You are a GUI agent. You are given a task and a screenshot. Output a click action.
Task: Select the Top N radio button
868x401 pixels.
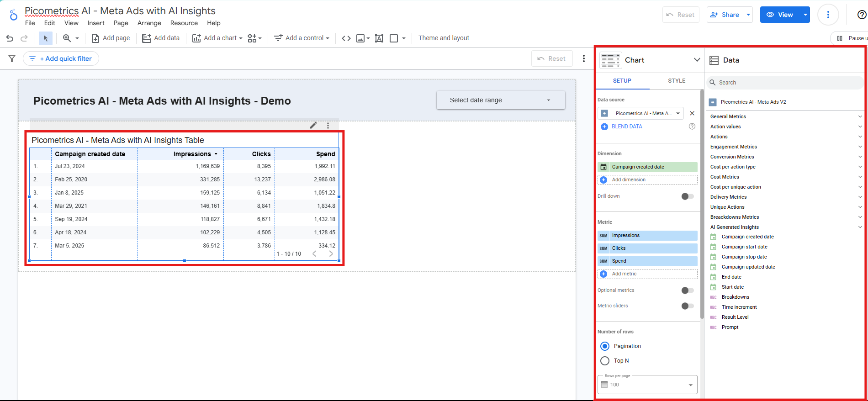pos(605,361)
